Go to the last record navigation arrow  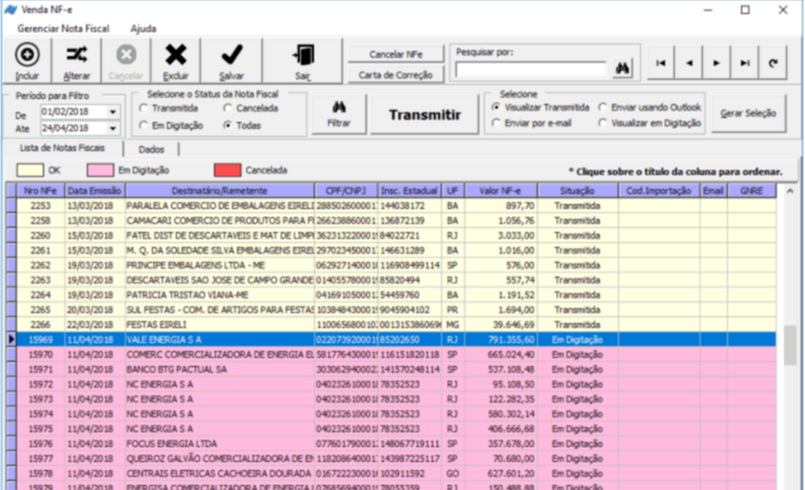point(745,62)
